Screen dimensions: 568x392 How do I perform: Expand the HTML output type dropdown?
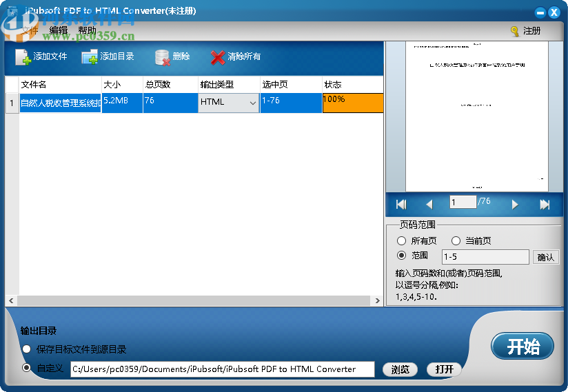click(252, 103)
